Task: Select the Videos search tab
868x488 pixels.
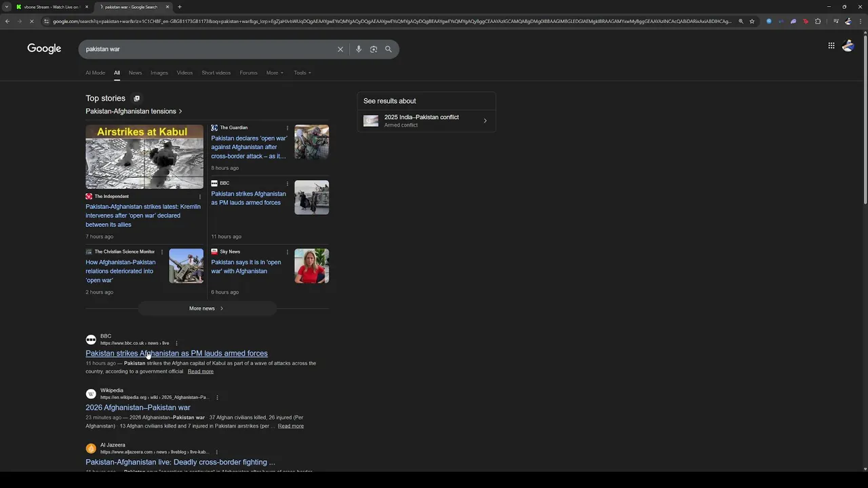Action: [x=184, y=73]
